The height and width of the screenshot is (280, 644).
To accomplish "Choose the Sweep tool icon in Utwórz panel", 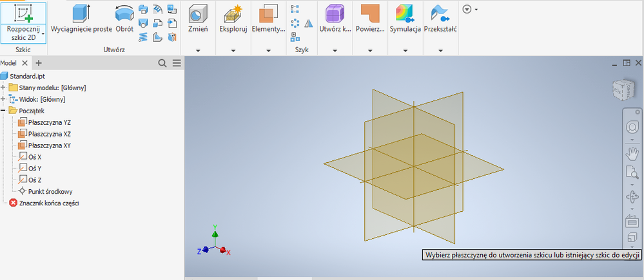I will [143, 9].
